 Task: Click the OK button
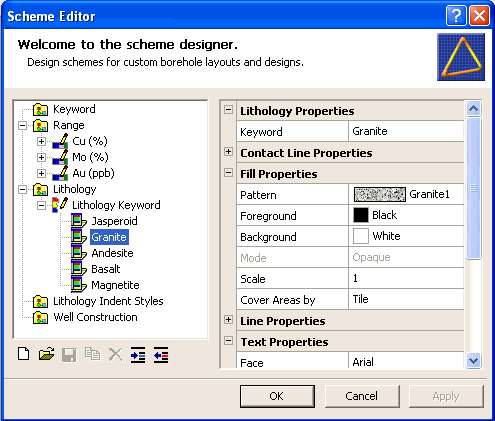pos(277,396)
